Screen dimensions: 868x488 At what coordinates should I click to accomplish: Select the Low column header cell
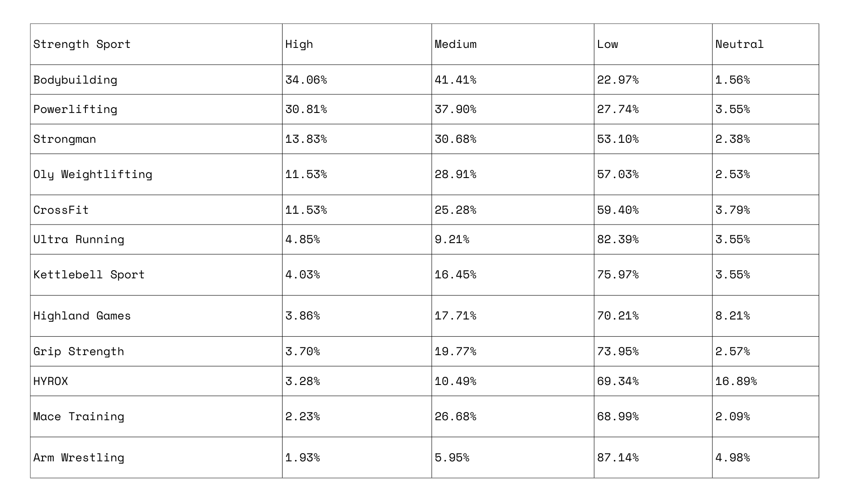[607, 44]
